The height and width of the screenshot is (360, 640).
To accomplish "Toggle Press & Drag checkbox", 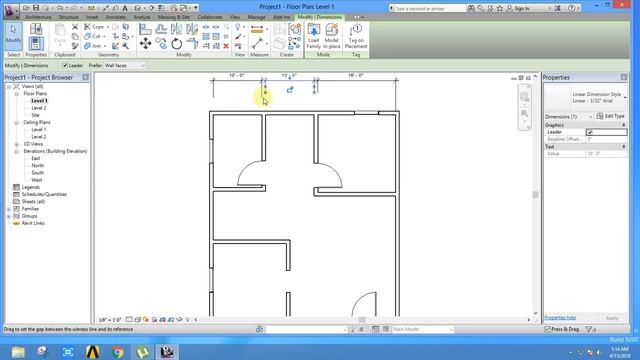I will click(547, 329).
